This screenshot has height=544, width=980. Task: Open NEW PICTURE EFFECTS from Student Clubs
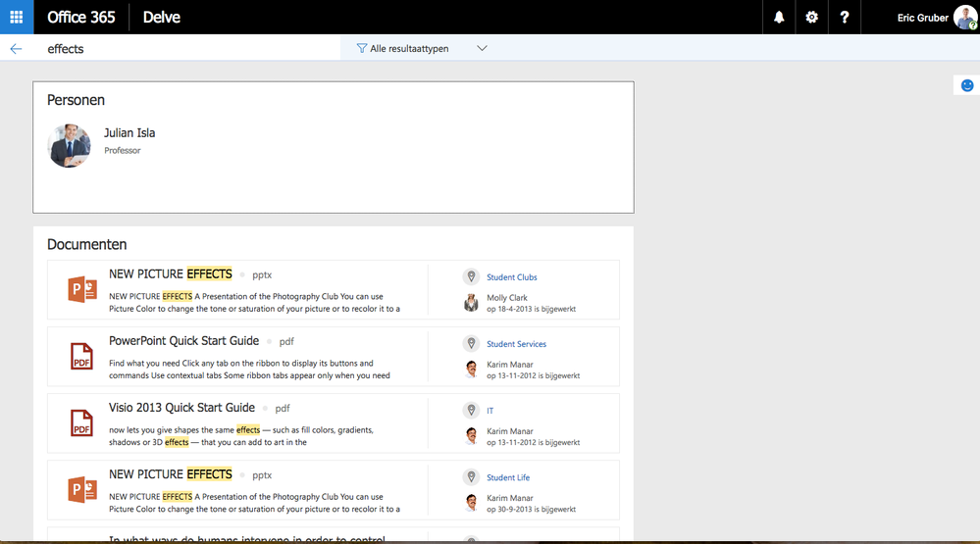(x=171, y=273)
